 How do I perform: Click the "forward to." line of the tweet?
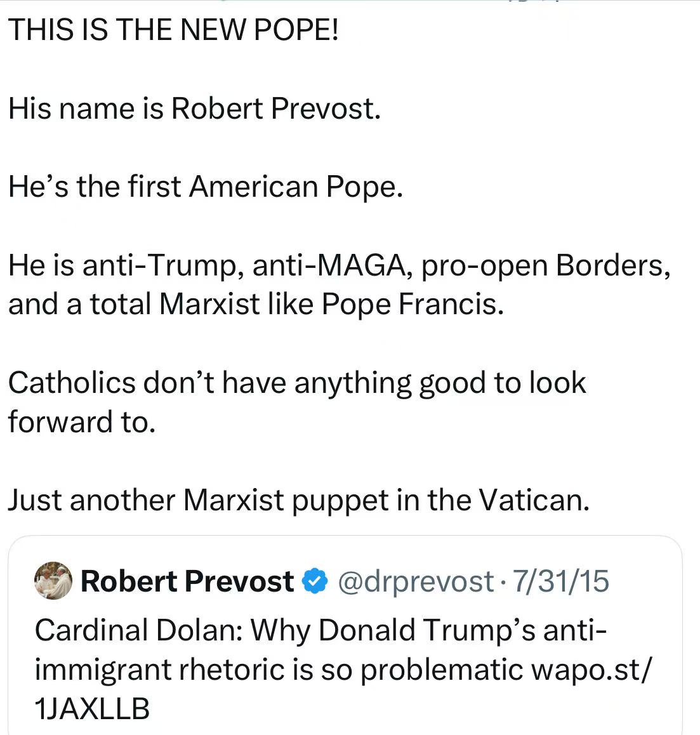[x=82, y=421]
